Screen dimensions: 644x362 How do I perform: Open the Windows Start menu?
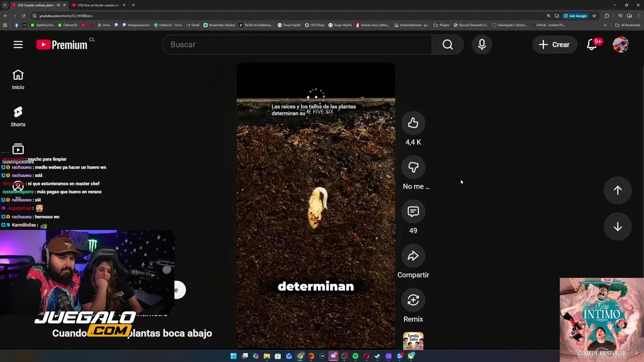233,356
